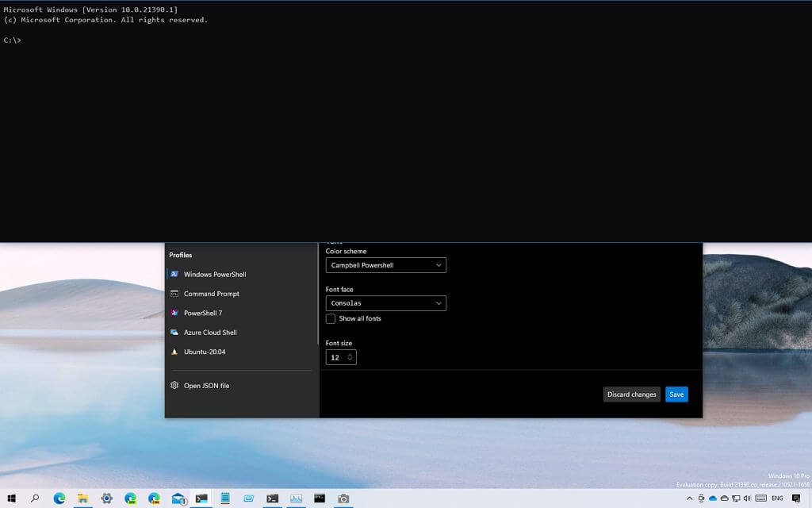Screen dimensions: 812x508
Task: Expand hidden icons in the notification area
Action: (689, 498)
